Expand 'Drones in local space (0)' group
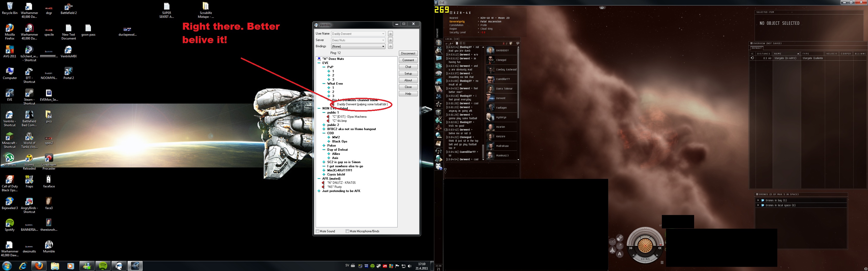This screenshot has height=271, width=868. point(758,205)
